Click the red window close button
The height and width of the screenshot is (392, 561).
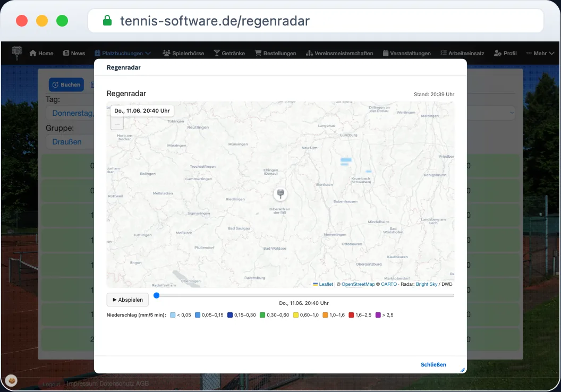pos(22,21)
